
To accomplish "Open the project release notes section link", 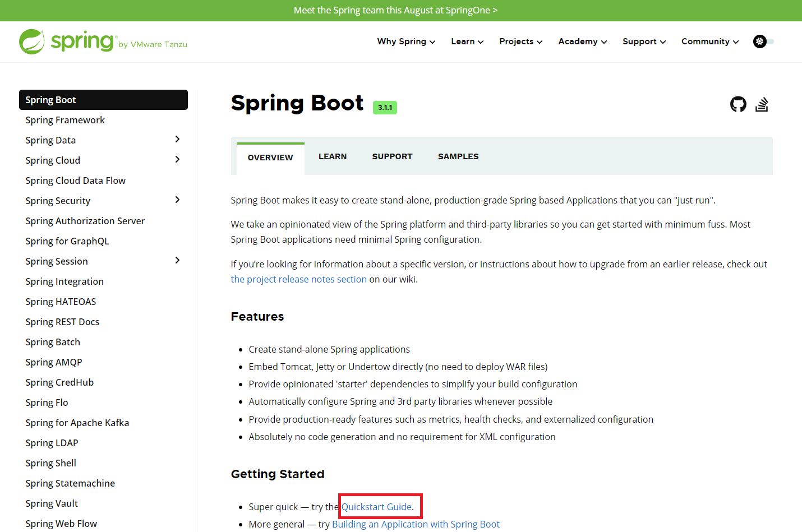I will [x=299, y=279].
